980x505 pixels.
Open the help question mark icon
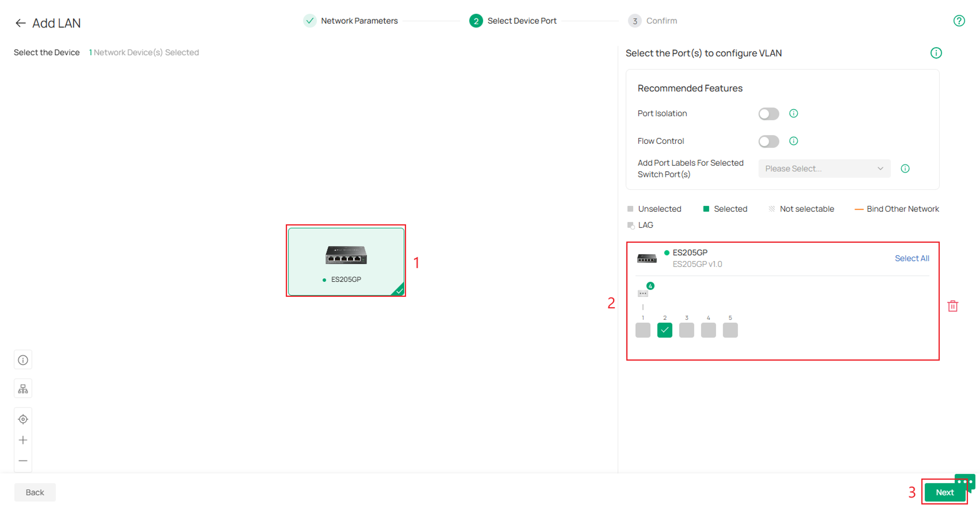(959, 21)
